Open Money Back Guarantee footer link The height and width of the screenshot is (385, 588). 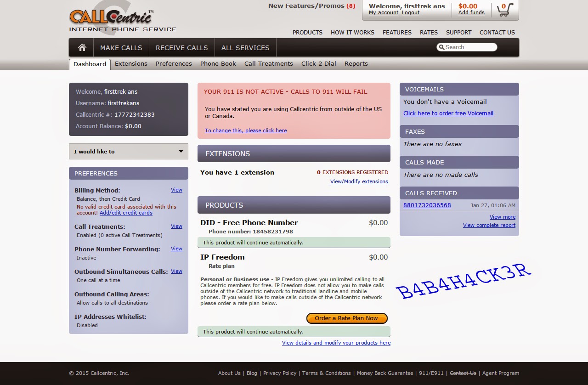[385, 373]
